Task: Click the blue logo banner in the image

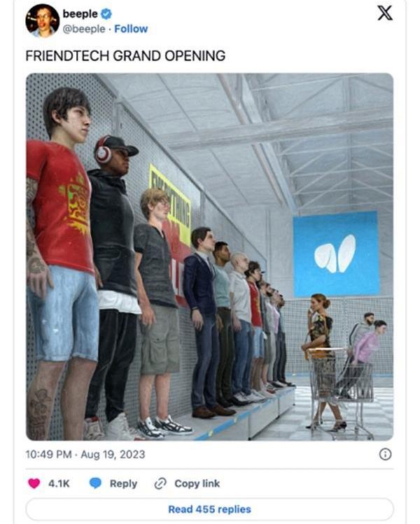Action: coord(336,254)
